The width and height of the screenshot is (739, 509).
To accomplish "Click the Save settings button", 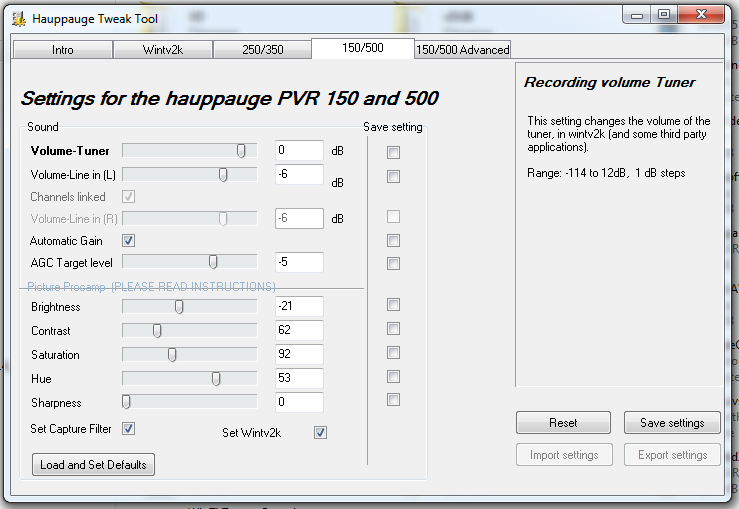I will point(672,423).
